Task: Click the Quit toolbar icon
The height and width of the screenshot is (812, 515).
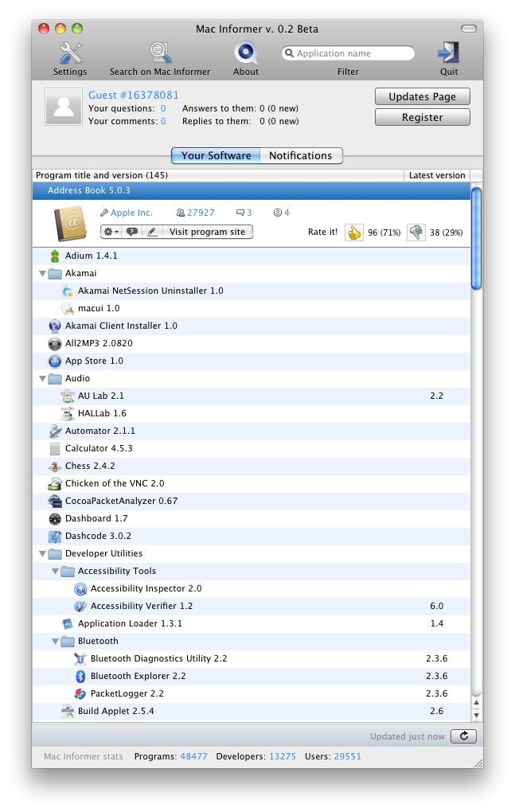Action: tap(449, 53)
